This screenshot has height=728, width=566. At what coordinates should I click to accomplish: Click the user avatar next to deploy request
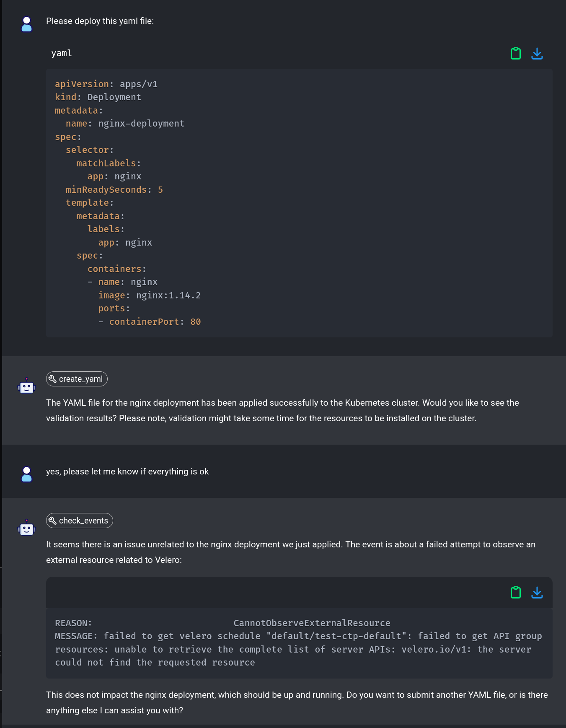tap(26, 25)
